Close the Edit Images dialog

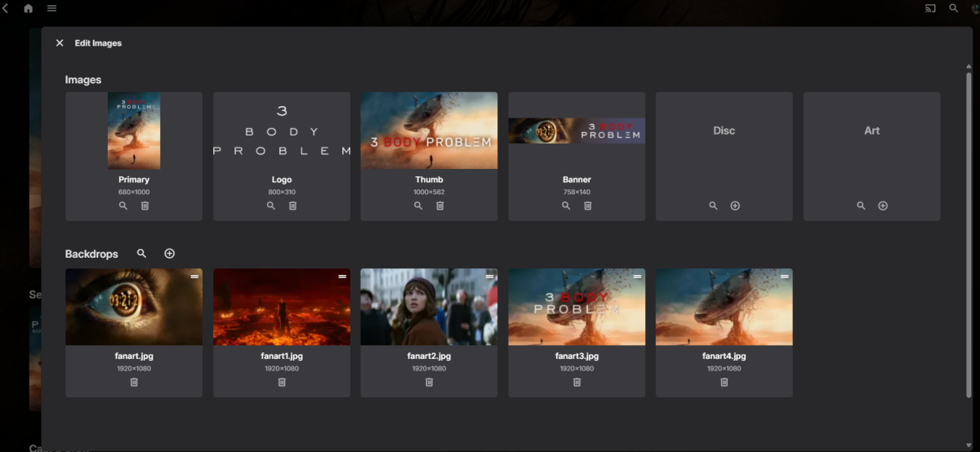(x=60, y=43)
